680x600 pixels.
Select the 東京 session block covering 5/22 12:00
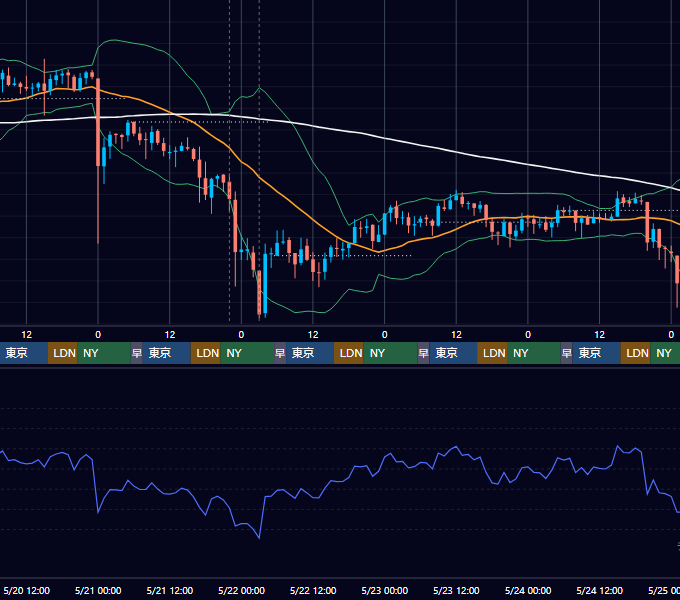tap(310, 353)
